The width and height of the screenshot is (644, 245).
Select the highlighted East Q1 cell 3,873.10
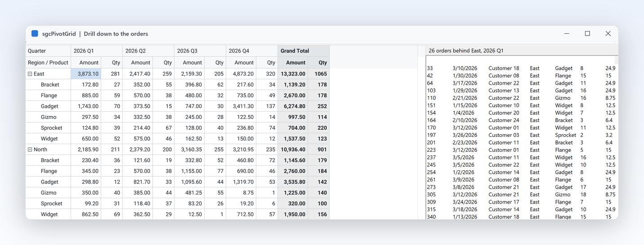86,74
